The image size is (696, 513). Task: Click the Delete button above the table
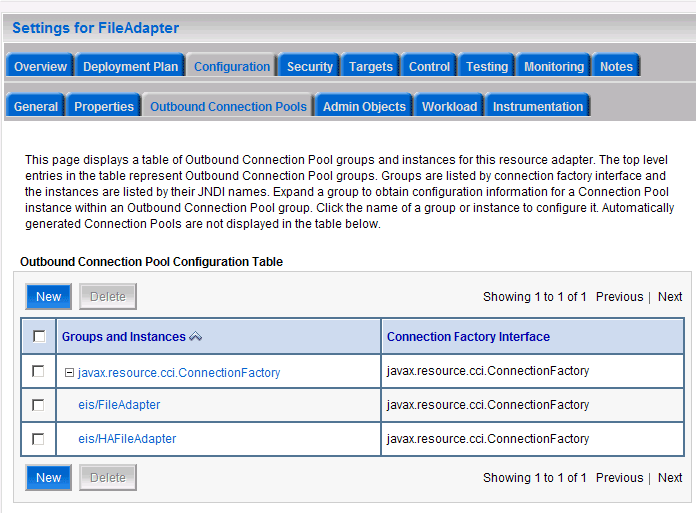(x=108, y=296)
